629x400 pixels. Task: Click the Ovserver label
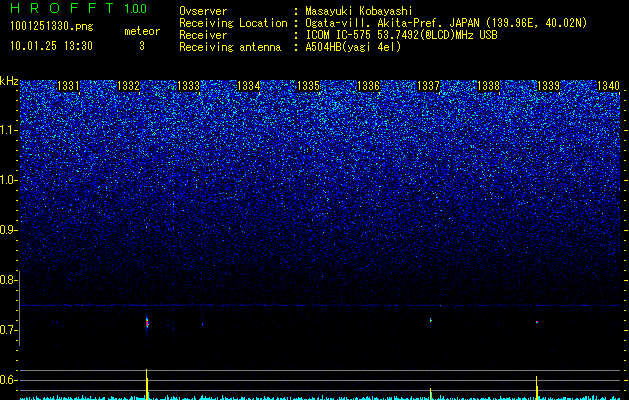[203, 11]
